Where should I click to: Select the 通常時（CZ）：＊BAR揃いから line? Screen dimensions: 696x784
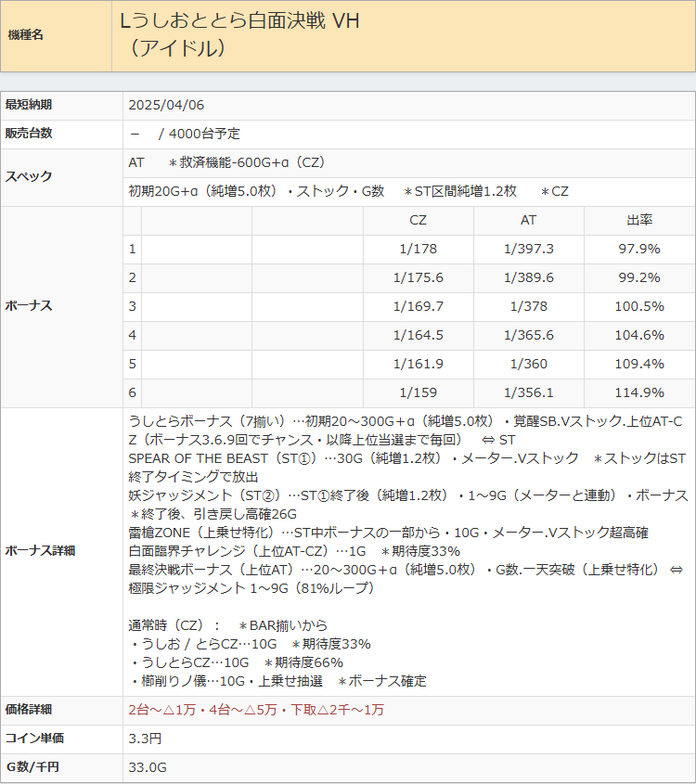228,625
